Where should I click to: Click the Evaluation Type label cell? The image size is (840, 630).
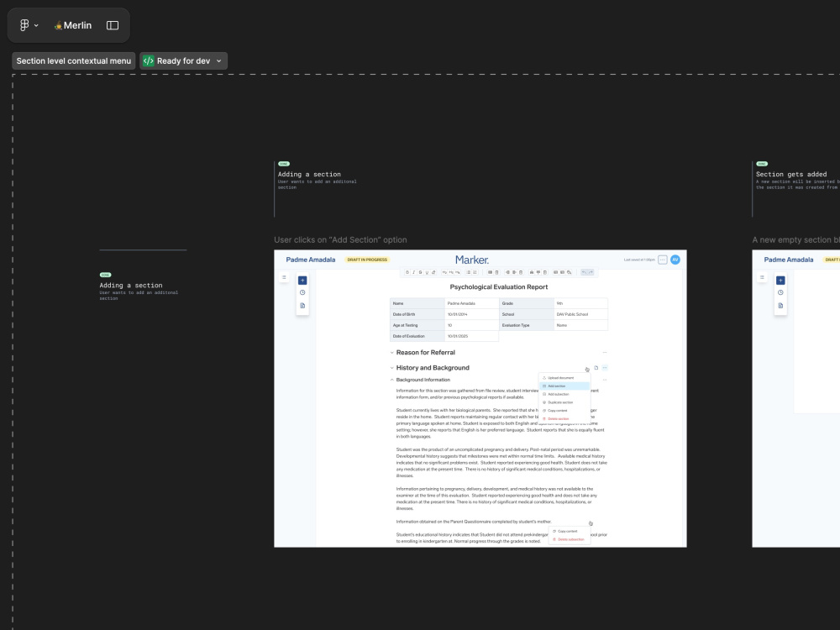coord(526,325)
